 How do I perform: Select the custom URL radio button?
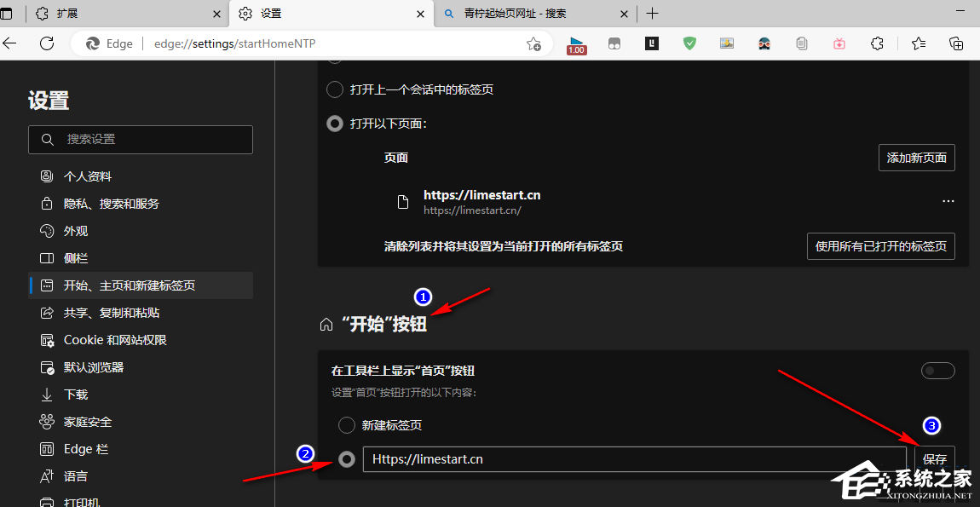[x=346, y=459]
